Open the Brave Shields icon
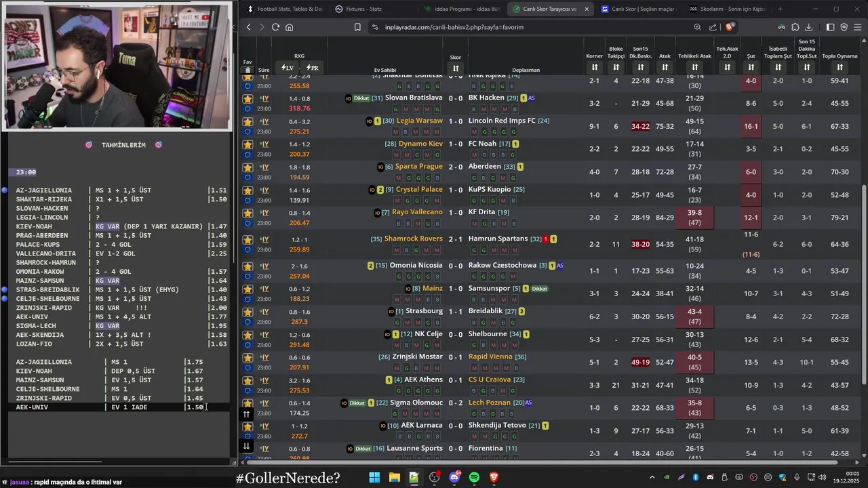868x488 pixels. click(729, 27)
